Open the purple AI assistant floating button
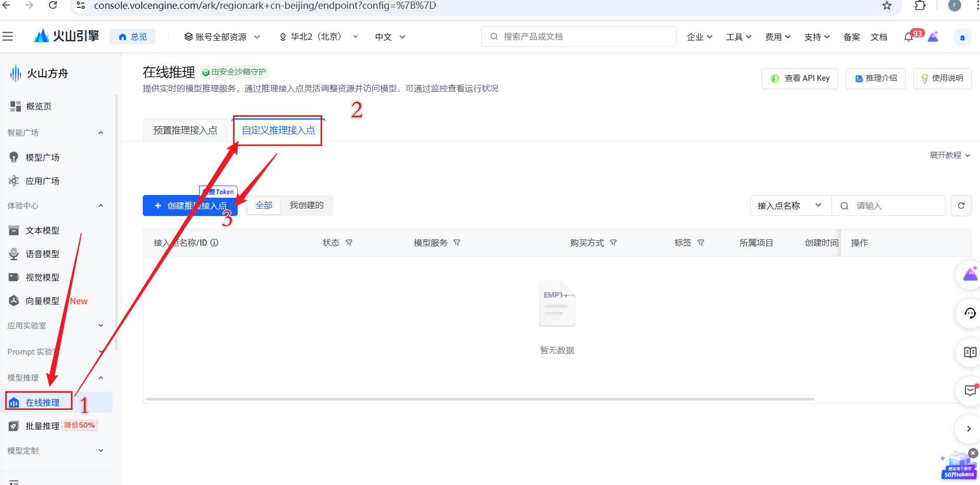The image size is (980, 485). (970, 274)
